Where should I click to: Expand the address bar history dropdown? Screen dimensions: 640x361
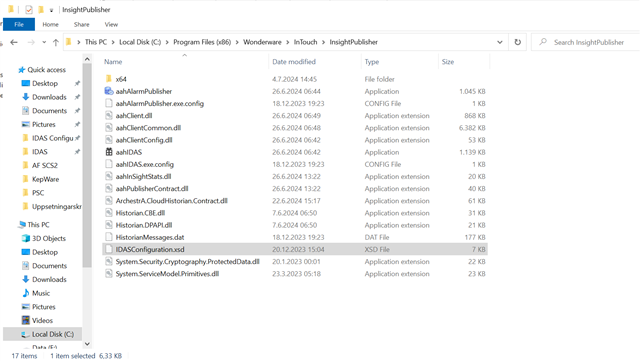[x=500, y=42]
